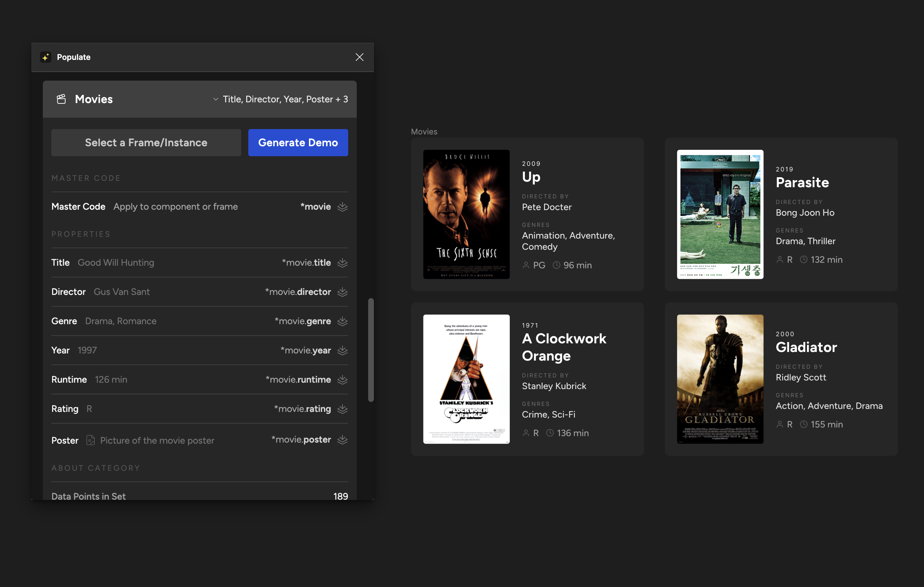This screenshot has height=587, width=924.
Task: Click the Parasite movie title
Action: tap(802, 182)
